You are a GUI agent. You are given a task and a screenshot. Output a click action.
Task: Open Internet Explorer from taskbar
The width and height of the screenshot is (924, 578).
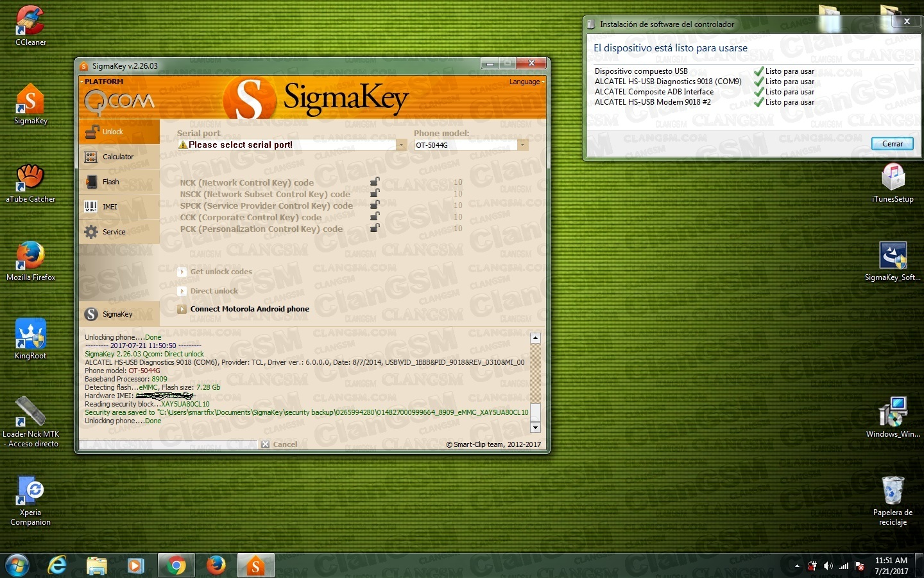[x=58, y=565]
